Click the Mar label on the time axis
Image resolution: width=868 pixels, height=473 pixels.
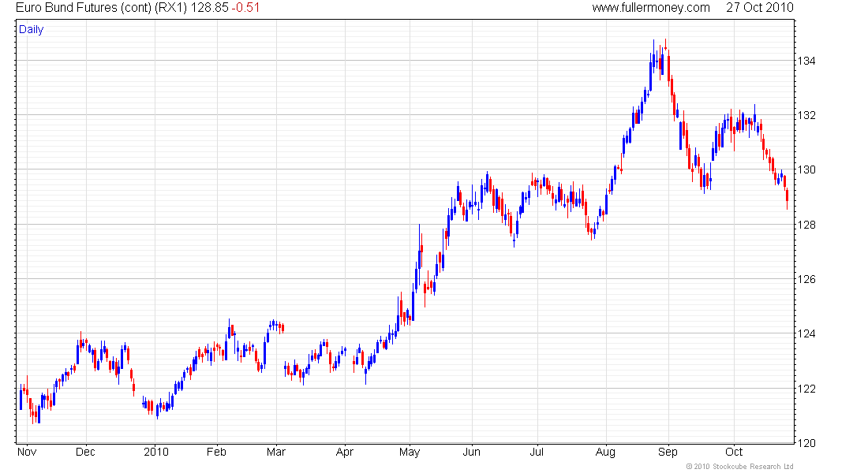coord(275,452)
